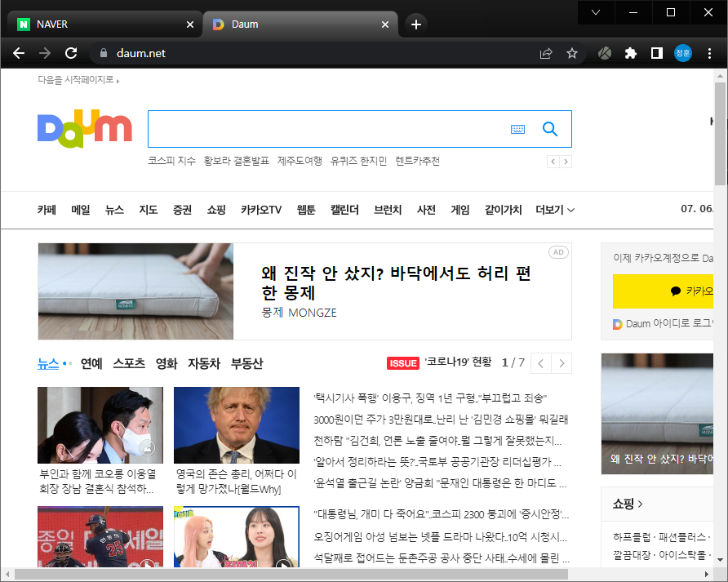Viewport: 728px width, 582px height.
Task: Click the browser forward arrow
Action: [45, 53]
